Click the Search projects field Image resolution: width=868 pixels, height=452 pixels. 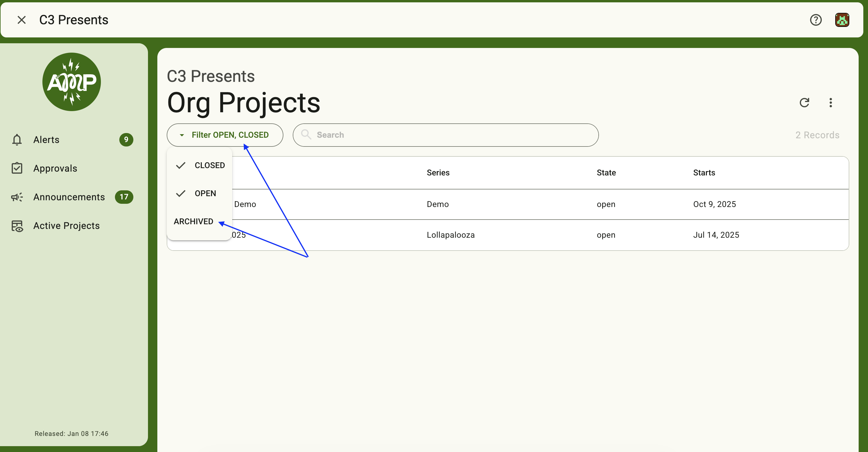(445, 135)
